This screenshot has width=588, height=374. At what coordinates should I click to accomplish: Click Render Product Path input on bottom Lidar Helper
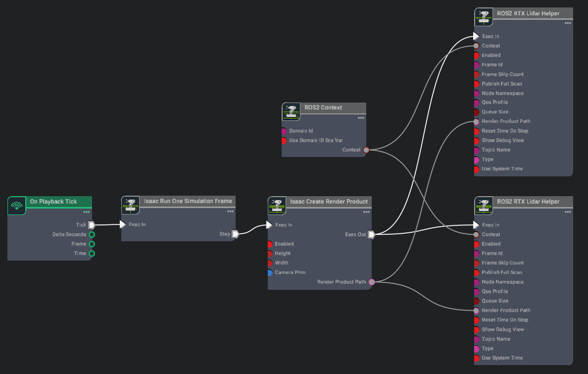point(476,311)
